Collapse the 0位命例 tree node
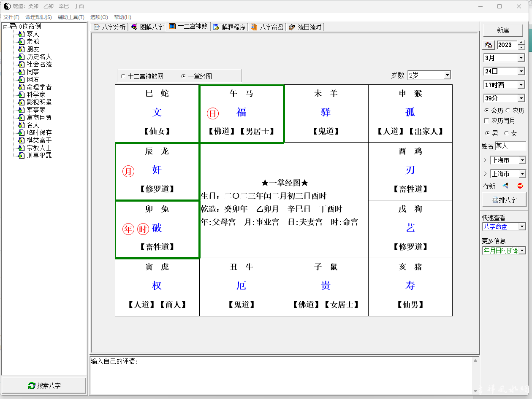The image size is (532, 399). [5, 27]
